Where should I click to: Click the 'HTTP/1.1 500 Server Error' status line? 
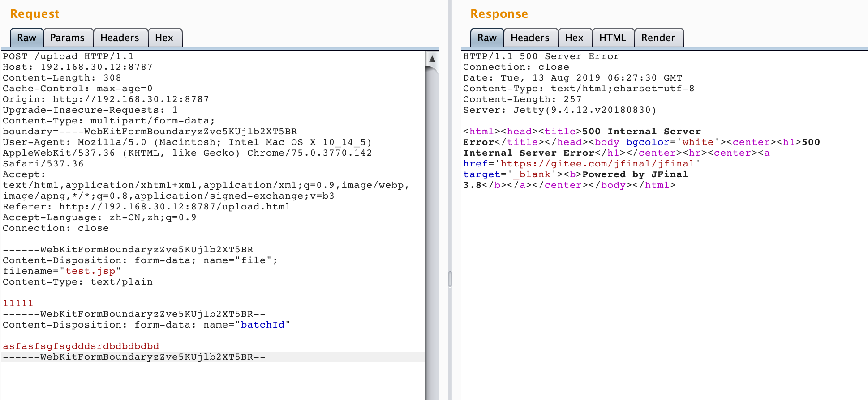point(541,56)
